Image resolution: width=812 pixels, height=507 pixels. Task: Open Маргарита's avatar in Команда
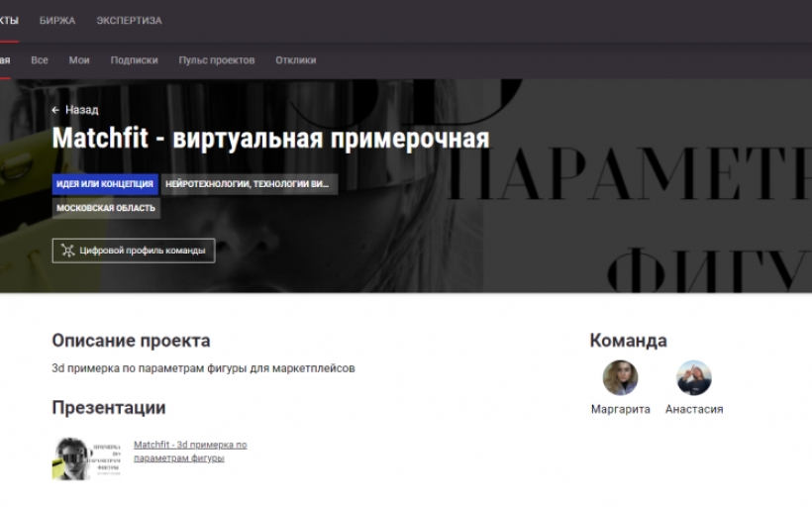621,377
